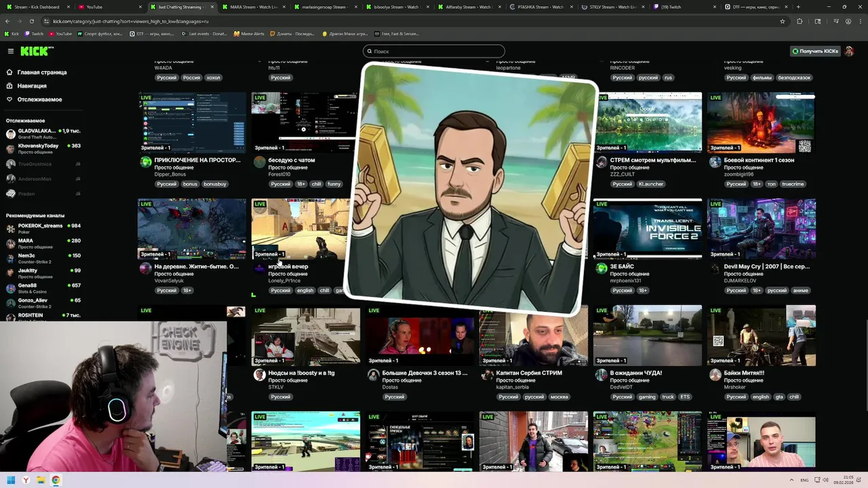868x488 pixels.
Task: Open the volume tray icon
Action: pos(826,480)
